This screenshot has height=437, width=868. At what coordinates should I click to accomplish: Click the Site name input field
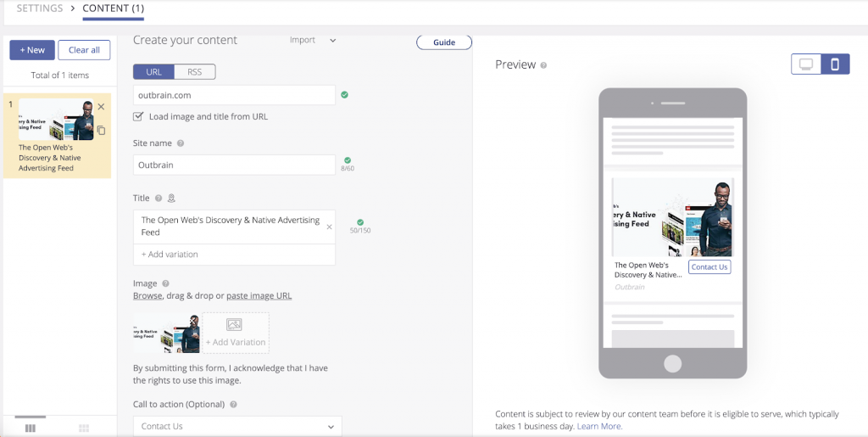(x=234, y=165)
